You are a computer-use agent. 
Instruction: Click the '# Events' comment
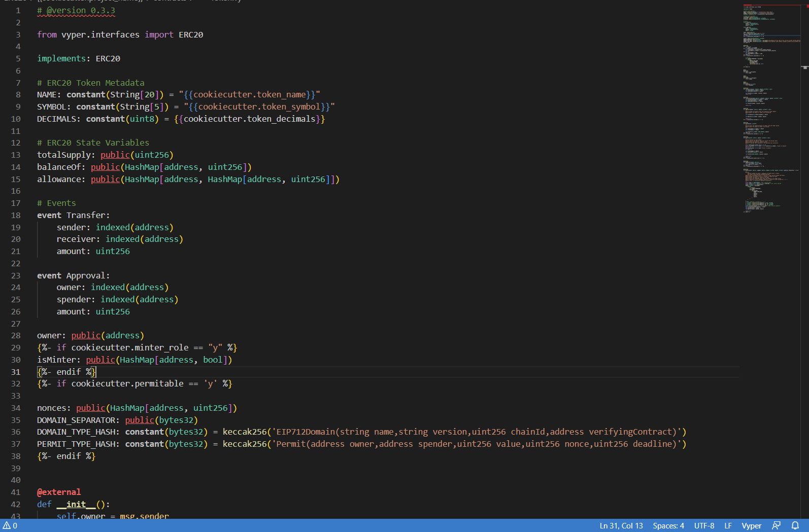(x=56, y=203)
